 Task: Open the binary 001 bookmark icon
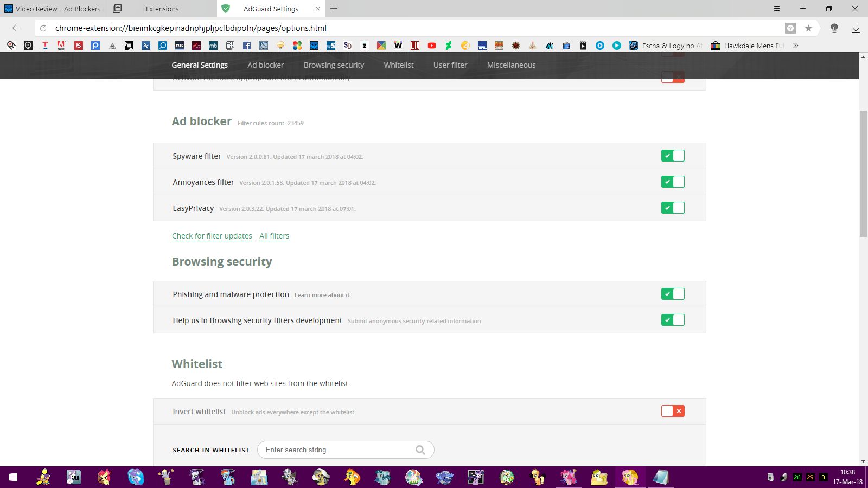(x=230, y=46)
